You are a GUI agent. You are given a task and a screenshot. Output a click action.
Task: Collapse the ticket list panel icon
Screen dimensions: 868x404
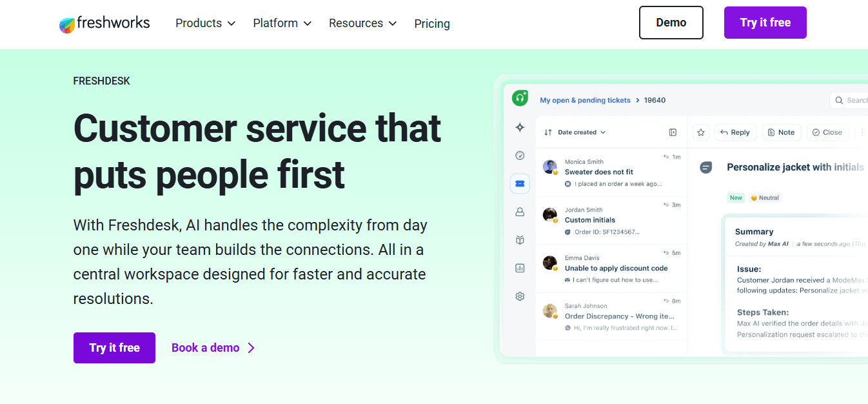point(673,132)
